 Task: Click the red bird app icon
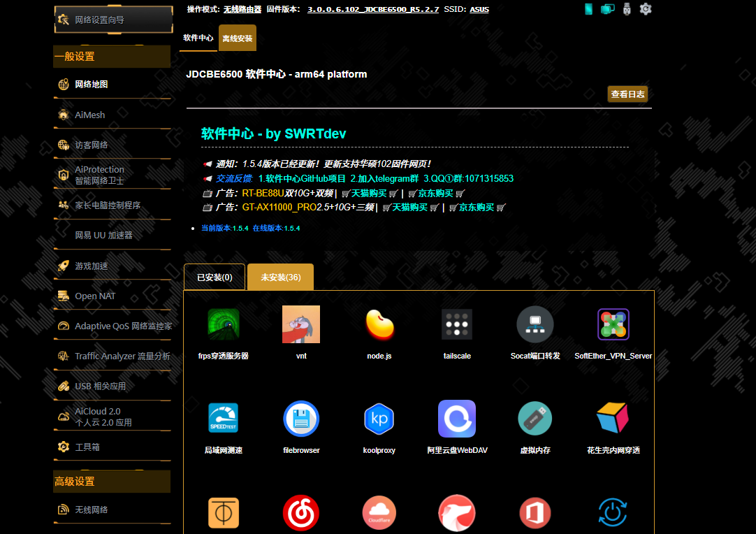456,513
